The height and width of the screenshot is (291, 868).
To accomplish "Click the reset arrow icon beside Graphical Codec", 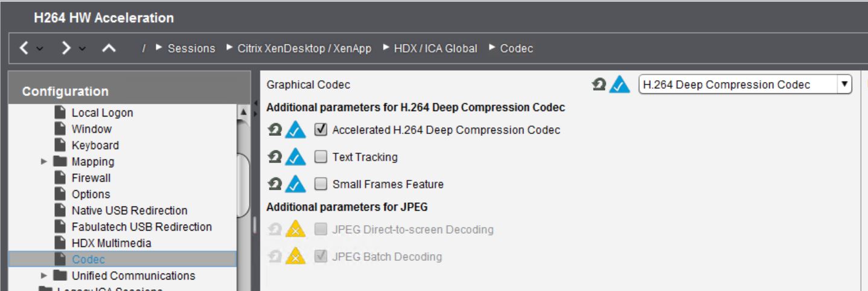I will (601, 85).
